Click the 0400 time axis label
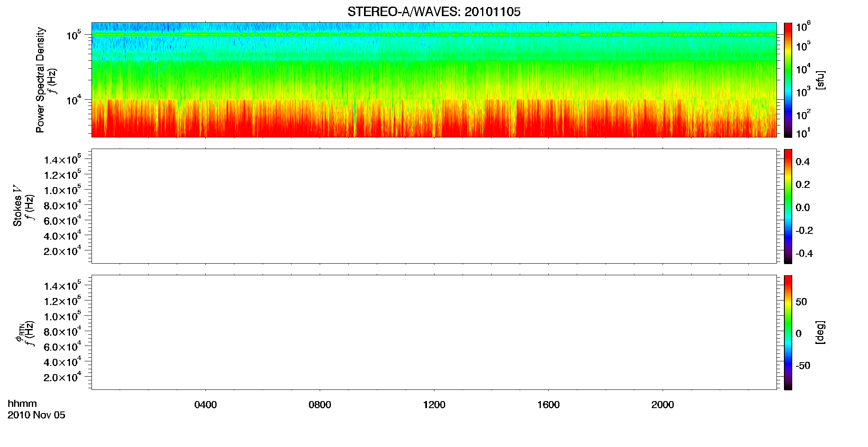This screenshot has width=868, height=447. [x=205, y=405]
